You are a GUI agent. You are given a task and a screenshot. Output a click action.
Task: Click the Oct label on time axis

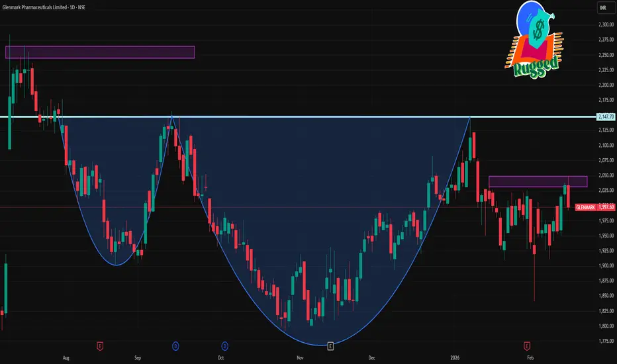pyautogui.click(x=220, y=357)
